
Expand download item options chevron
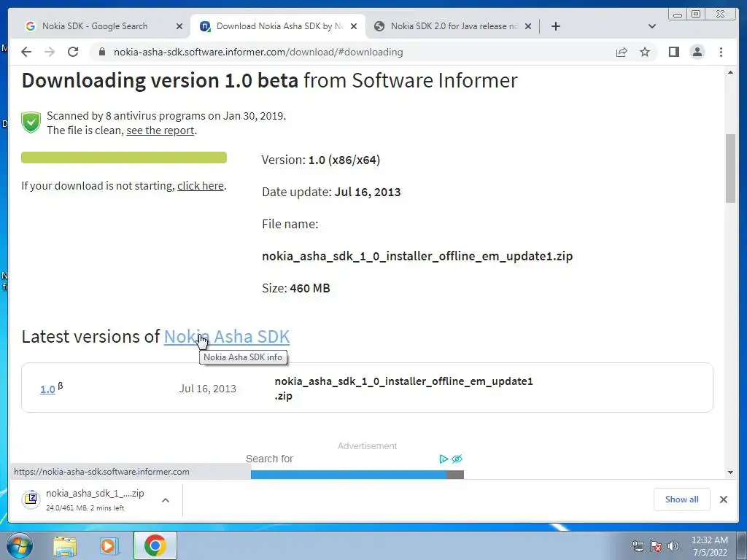(166, 500)
